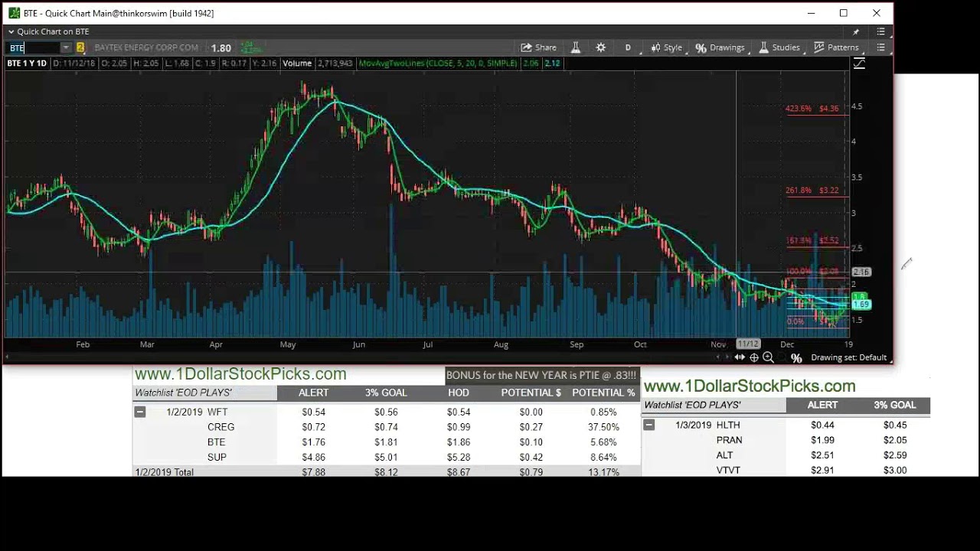Collapse the 1/3/2019 watchlist group
The width and height of the screenshot is (980, 551).
pos(648,425)
